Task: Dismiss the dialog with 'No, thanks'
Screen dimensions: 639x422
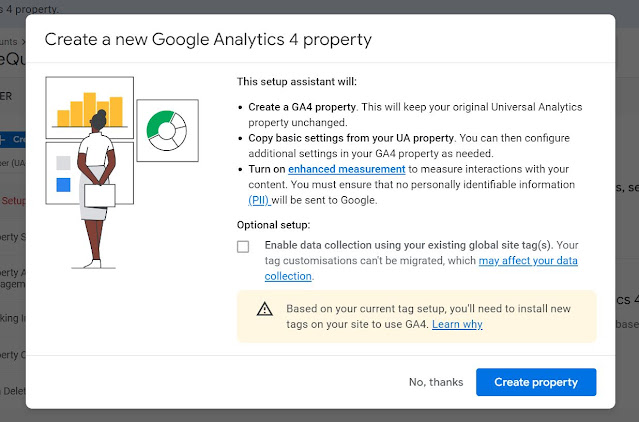Action: click(436, 382)
